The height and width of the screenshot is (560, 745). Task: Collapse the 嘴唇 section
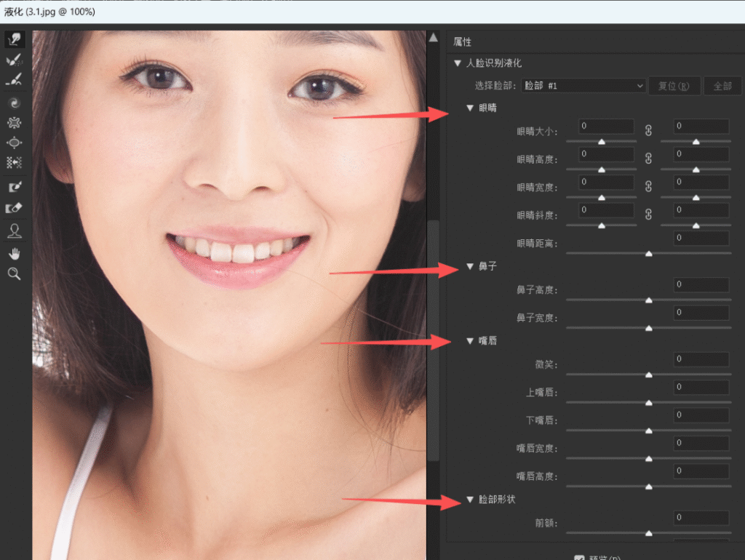470,341
